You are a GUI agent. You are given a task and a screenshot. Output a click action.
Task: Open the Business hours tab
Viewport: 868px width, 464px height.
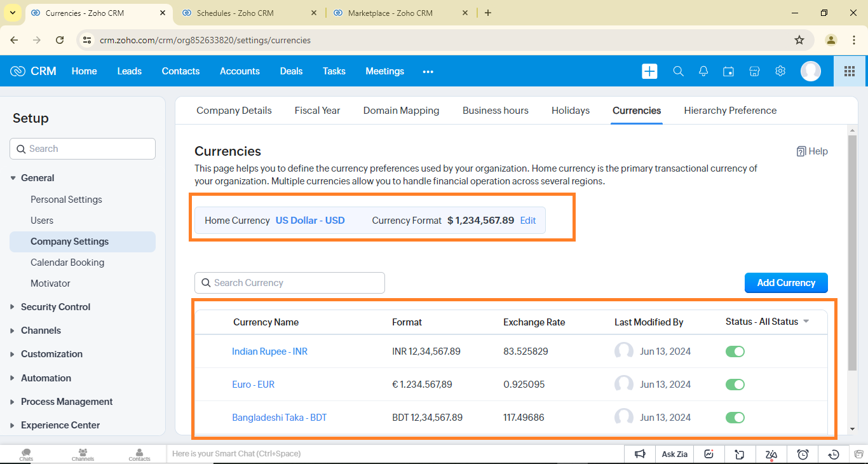pyautogui.click(x=495, y=111)
